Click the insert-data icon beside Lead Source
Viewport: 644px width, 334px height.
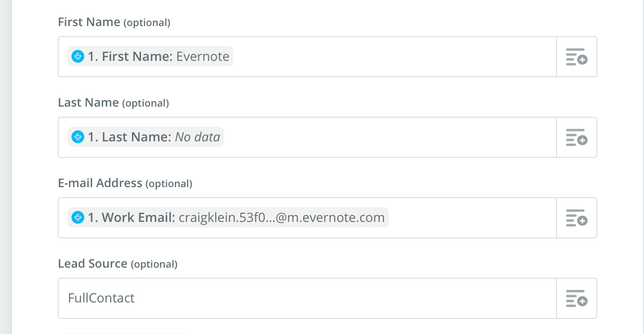[x=577, y=298]
